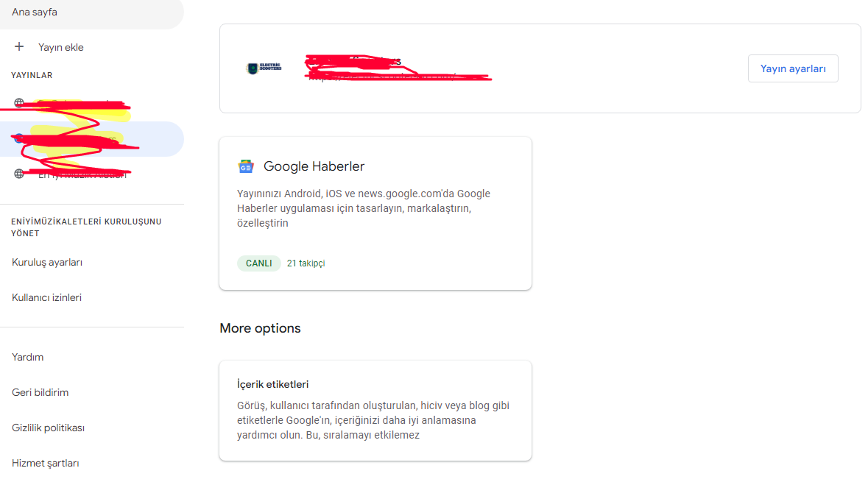868x482 pixels.
Task: Click the Google Haberler news icon
Action: 246,166
